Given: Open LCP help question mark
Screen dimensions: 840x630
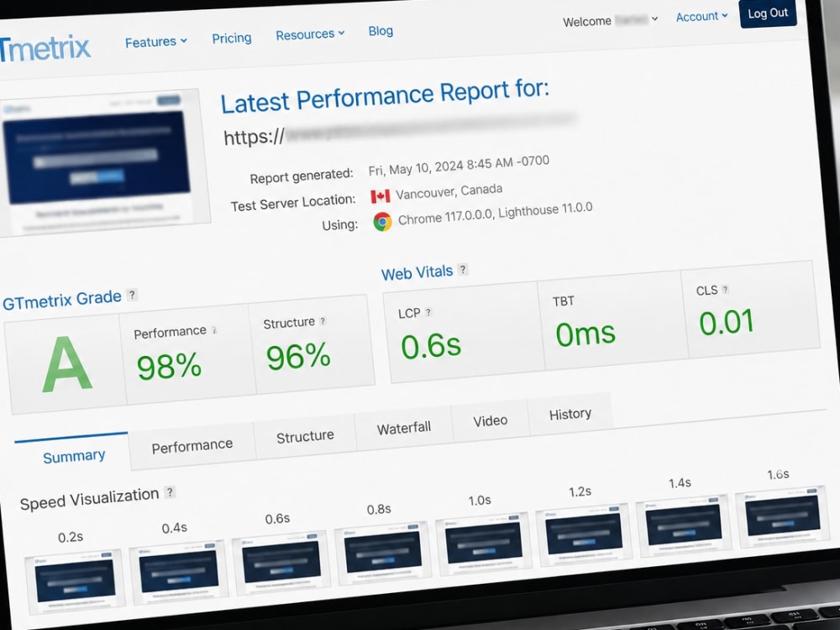Looking at the screenshot, I should (x=428, y=312).
